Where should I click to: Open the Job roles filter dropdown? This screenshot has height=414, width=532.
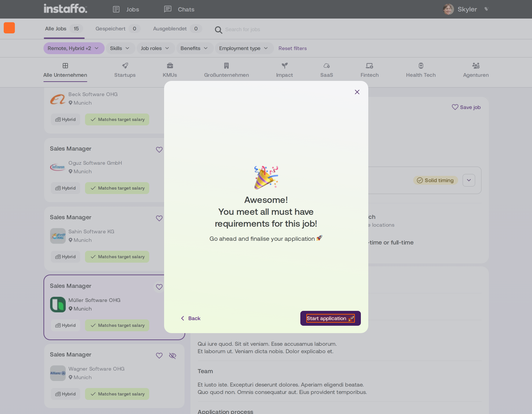[155, 48]
